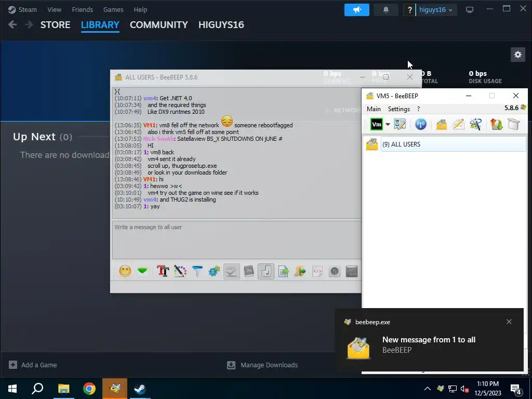Image resolution: width=532 pixels, height=399 pixels.
Task: Pick chat font color with pen icon
Action: pos(180,271)
